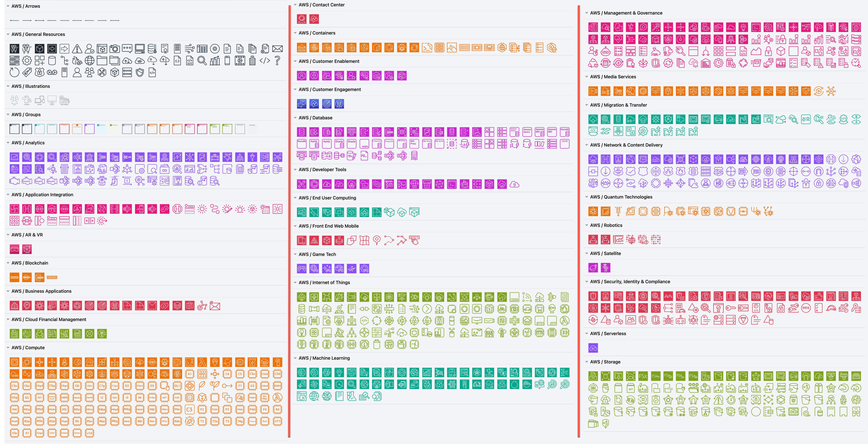Select the envelope icon in General Resources

277,49
